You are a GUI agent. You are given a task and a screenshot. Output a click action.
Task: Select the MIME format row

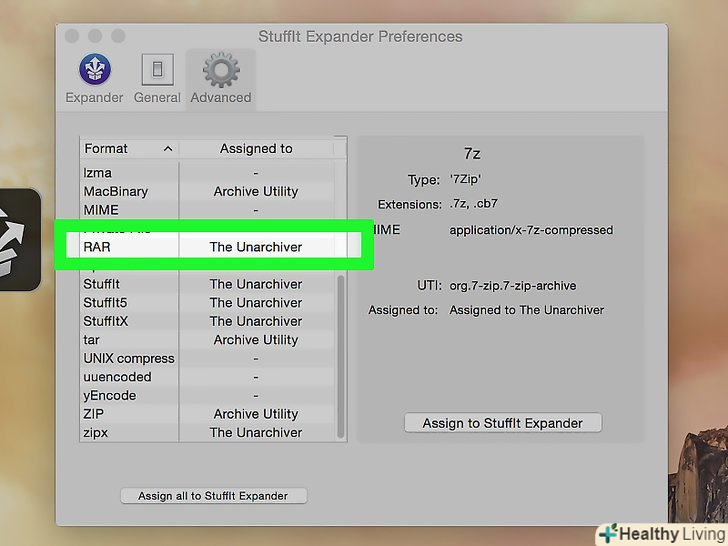pos(207,210)
